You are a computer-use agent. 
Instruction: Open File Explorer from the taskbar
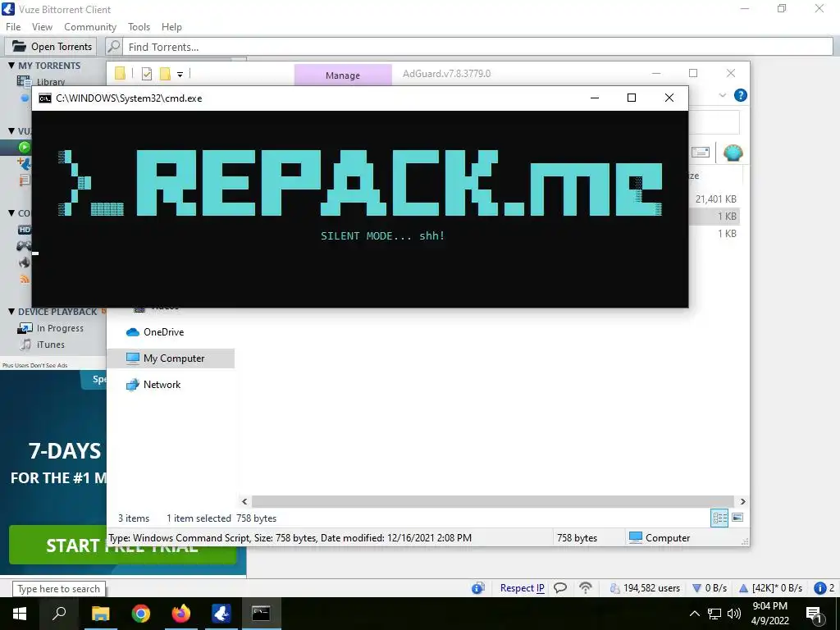(x=100, y=614)
